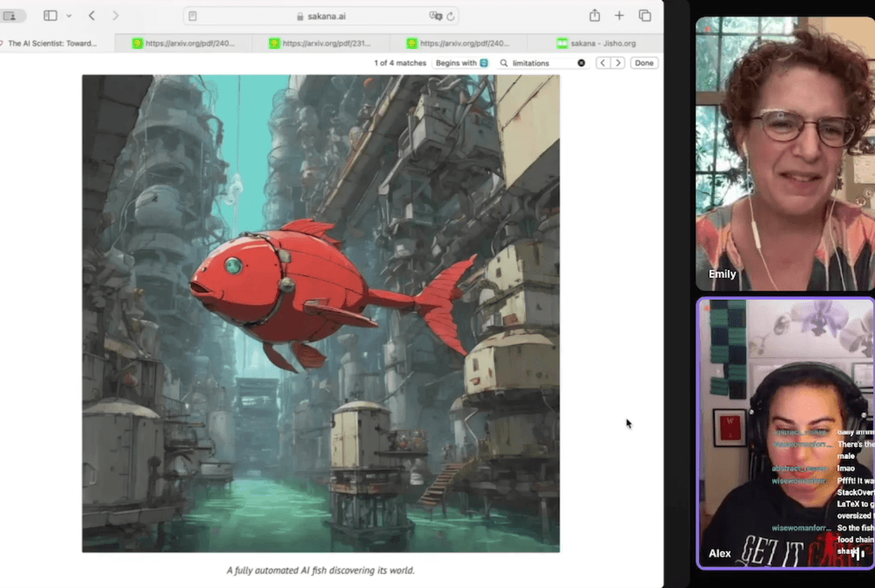Open the Share menu
This screenshot has height=588, width=875.
(595, 16)
